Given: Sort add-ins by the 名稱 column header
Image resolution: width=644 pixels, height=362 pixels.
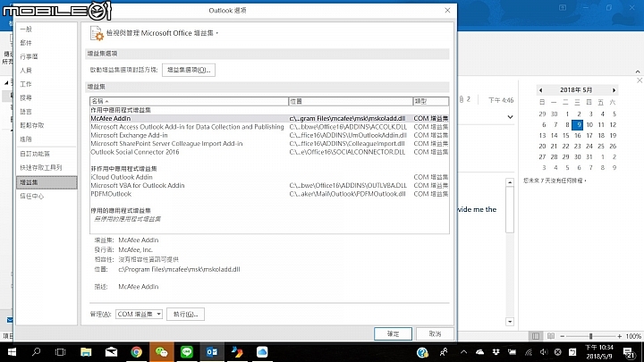Looking at the screenshot, I should pyautogui.click(x=189, y=101).
